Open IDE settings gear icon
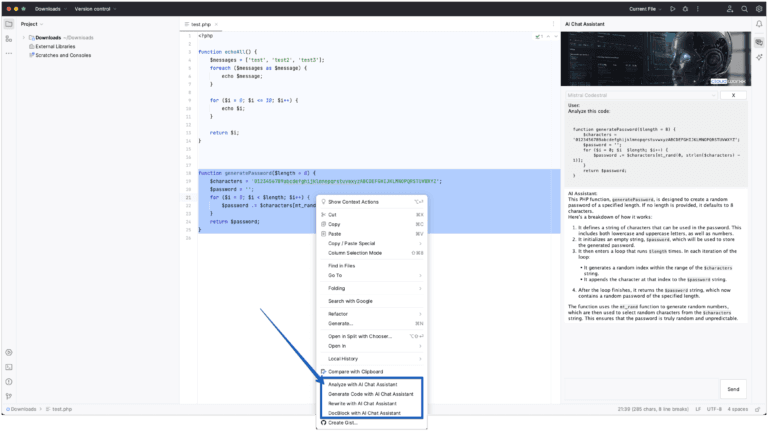The image size is (768, 431). point(759,9)
